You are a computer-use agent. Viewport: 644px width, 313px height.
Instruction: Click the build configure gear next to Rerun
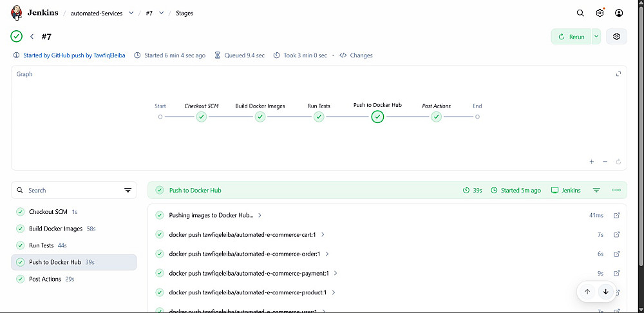(616, 37)
